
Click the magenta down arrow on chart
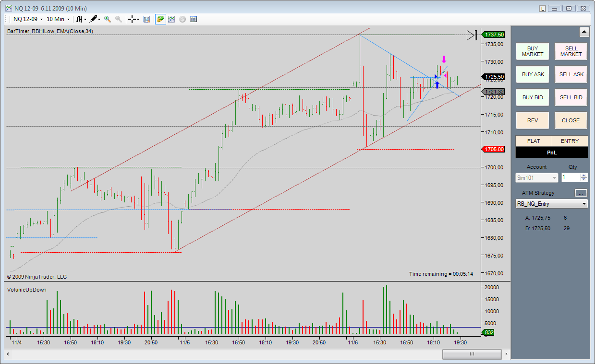tap(444, 59)
